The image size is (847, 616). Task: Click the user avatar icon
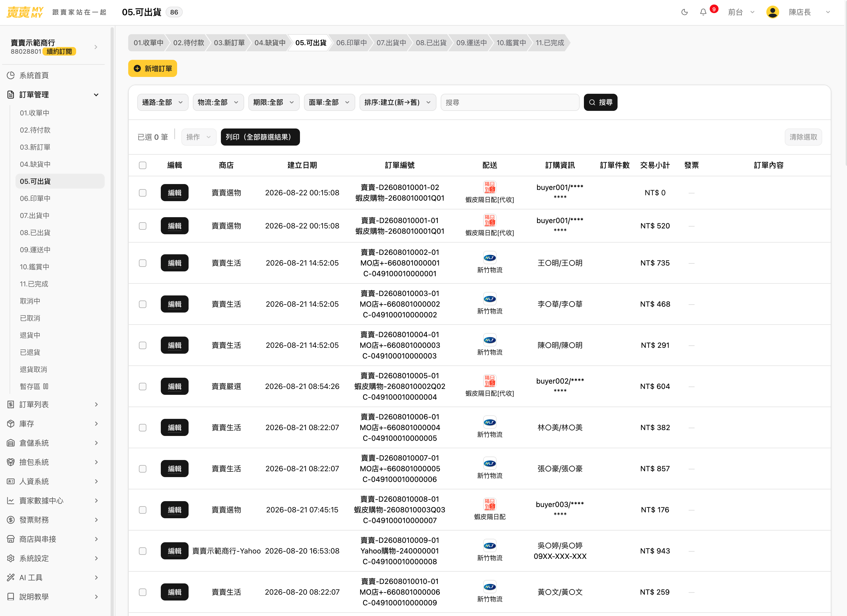772,12
